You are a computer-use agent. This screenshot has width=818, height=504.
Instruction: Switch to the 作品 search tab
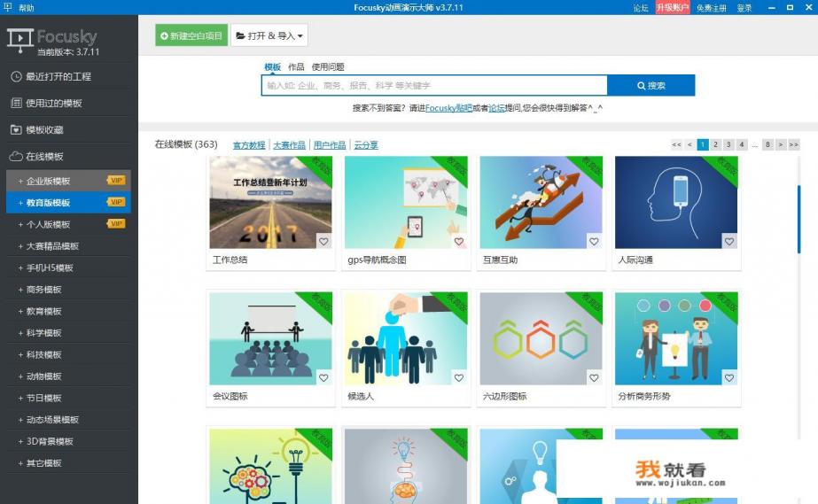pos(296,66)
